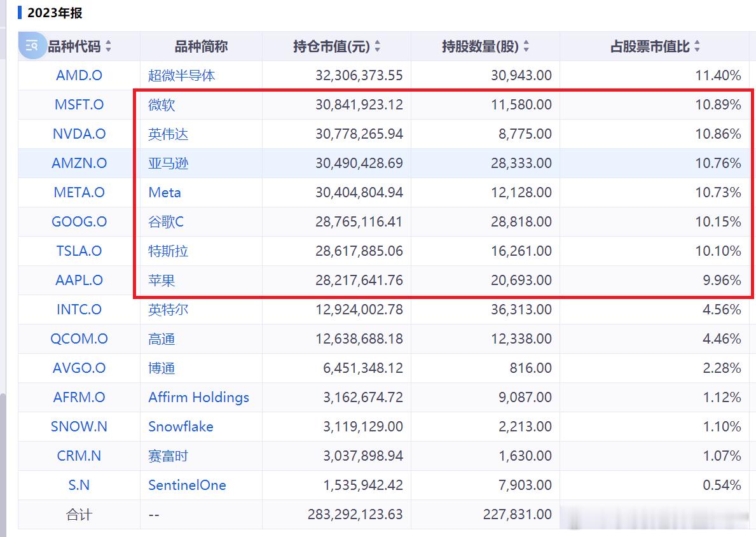Click the 品种简称 column header

coord(201,46)
